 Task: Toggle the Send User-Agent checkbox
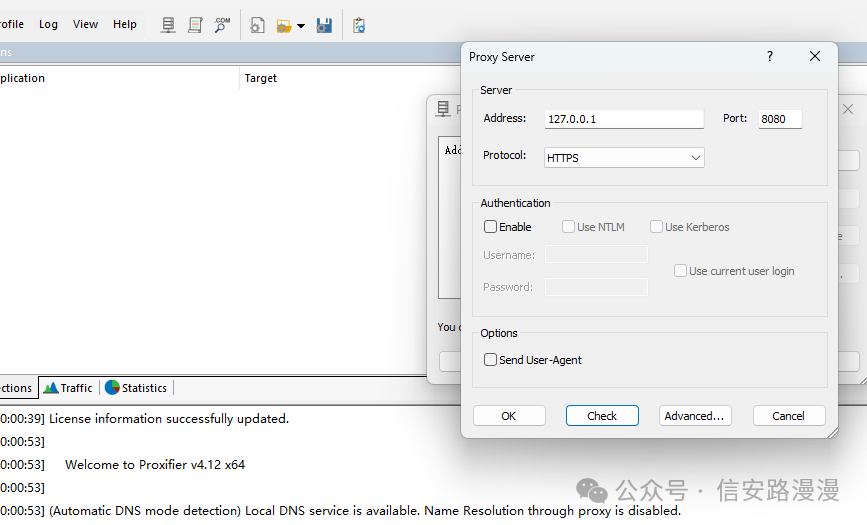490,360
